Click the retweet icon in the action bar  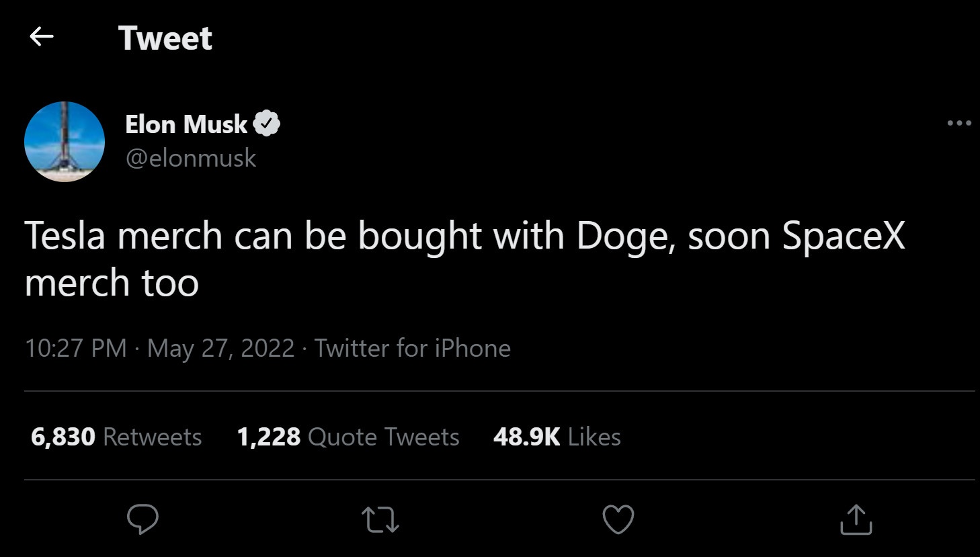[380, 519]
